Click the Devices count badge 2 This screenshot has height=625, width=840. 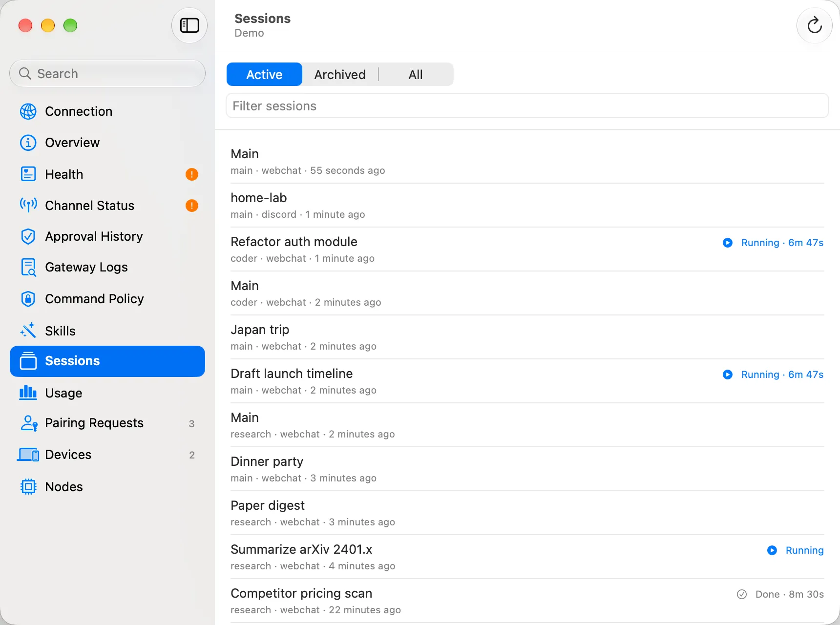(x=192, y=455)
